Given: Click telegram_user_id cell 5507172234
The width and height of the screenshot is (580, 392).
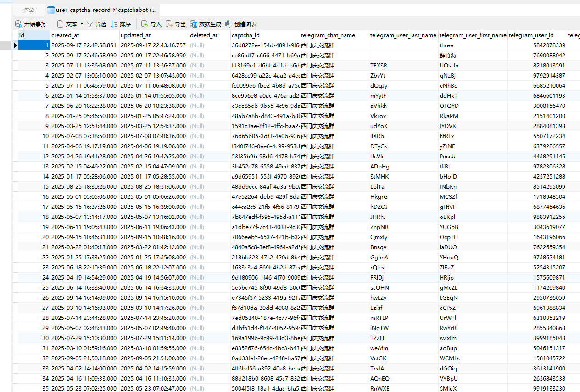Looking at the screenshot, I should click(537, 136).
